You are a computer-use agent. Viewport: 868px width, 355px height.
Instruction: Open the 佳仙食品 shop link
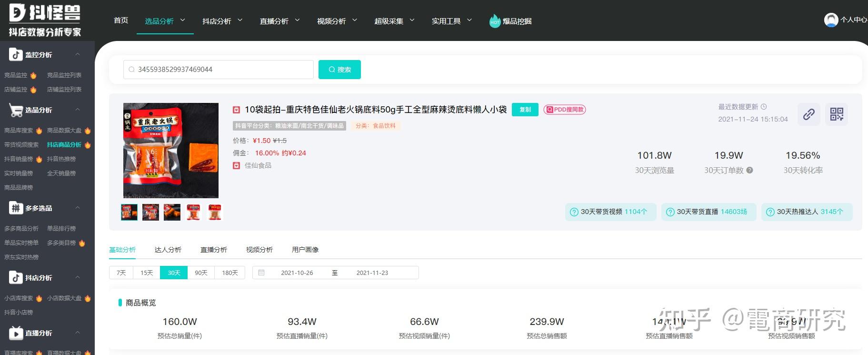click(258, 165)
